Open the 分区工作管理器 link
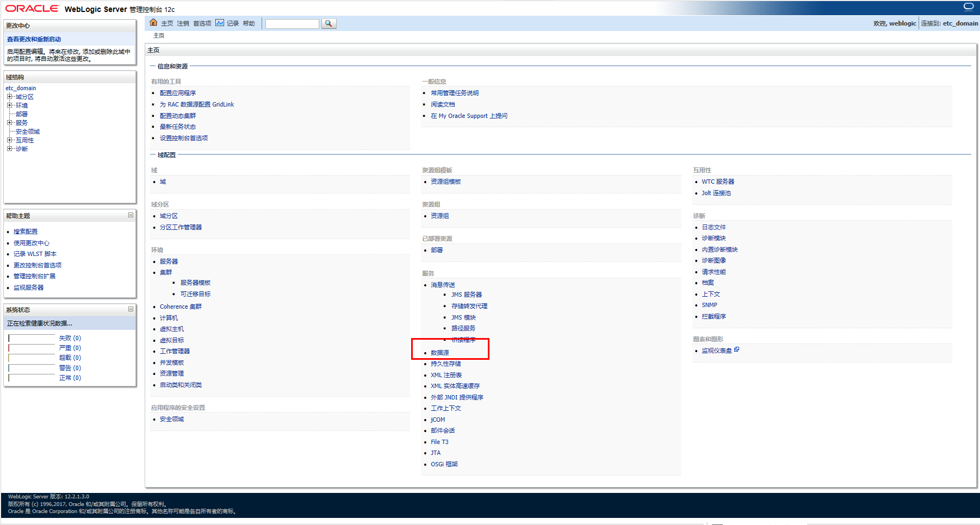This screenshot has width=980, height=525. click(x=181, y=227)
